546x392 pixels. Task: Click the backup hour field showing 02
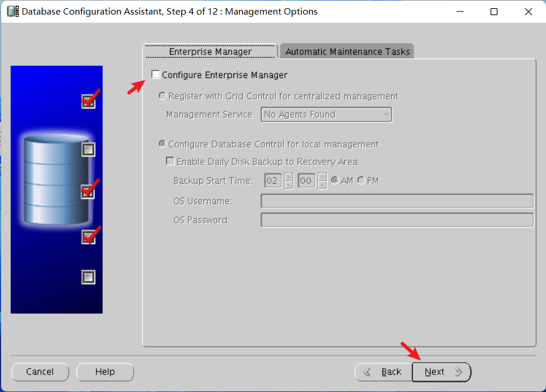[273, 180]
